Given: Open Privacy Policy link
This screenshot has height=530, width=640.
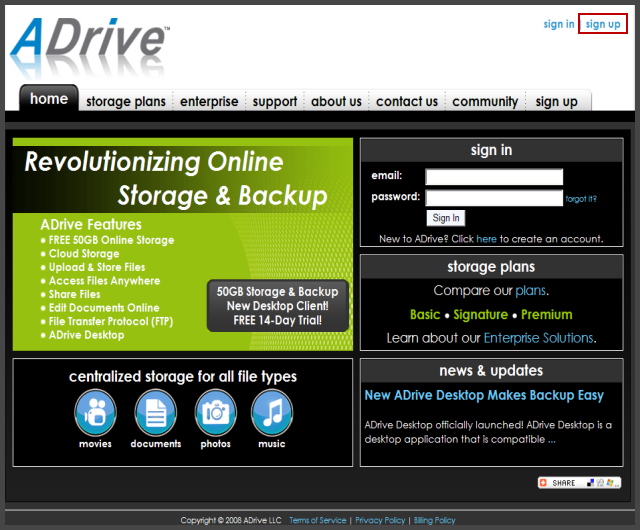Looking at the screenshot, I should pyautogui.click(x=380, y=520).
